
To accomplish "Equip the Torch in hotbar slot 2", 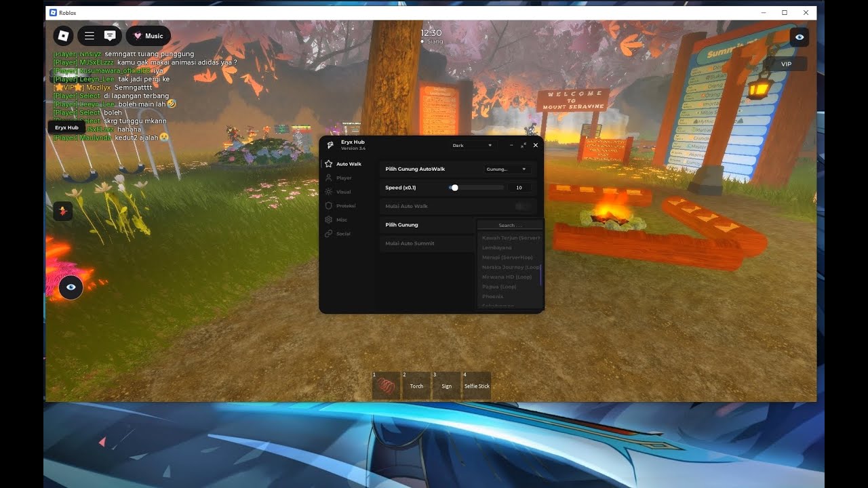I will (x=416, y=386).
